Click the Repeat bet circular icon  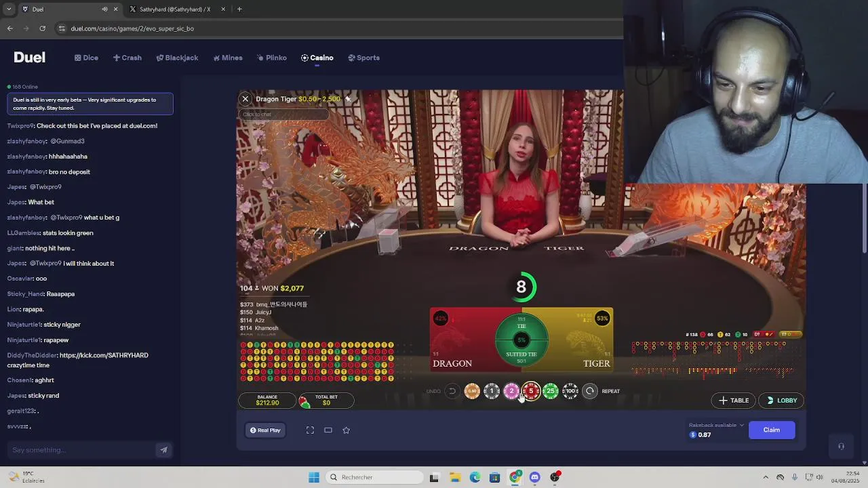[x=590, y=391]
